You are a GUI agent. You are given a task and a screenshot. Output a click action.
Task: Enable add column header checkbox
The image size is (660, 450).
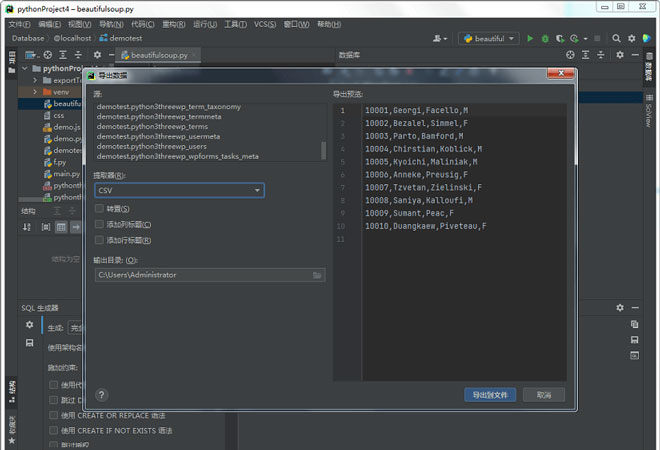click(99, 224)
